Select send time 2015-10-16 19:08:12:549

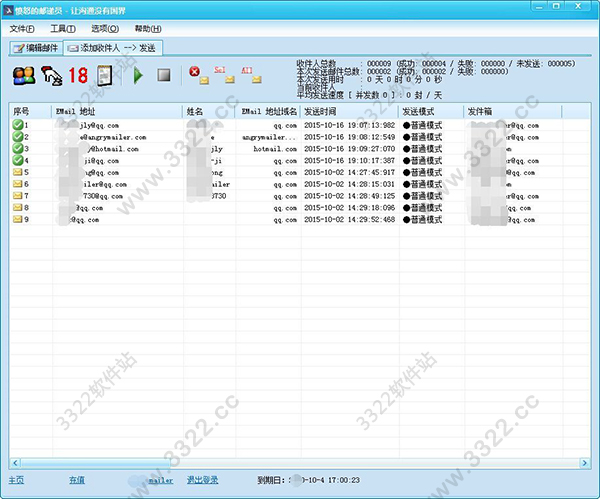[349, 137]
